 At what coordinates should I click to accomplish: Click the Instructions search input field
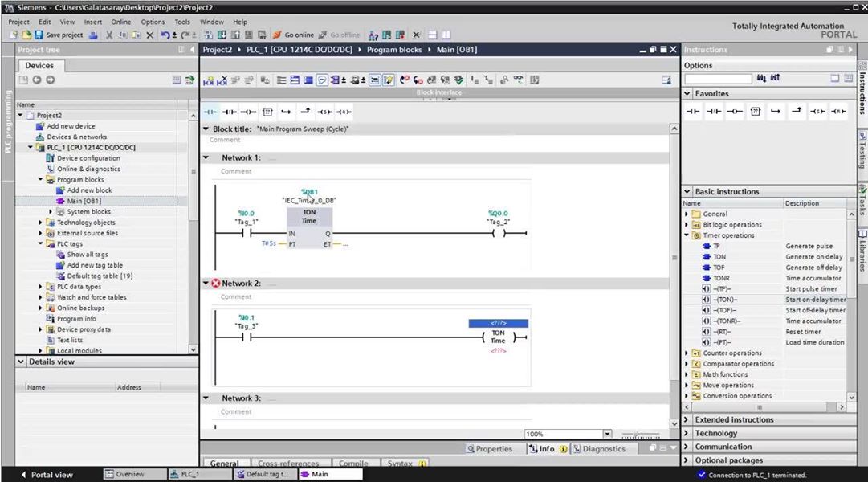(718, 79)
